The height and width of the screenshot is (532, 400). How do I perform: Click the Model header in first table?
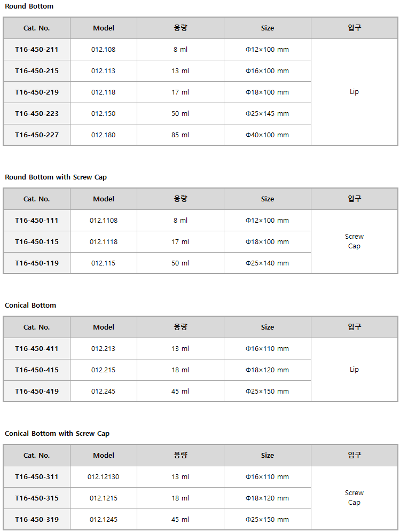click(104, 28)
